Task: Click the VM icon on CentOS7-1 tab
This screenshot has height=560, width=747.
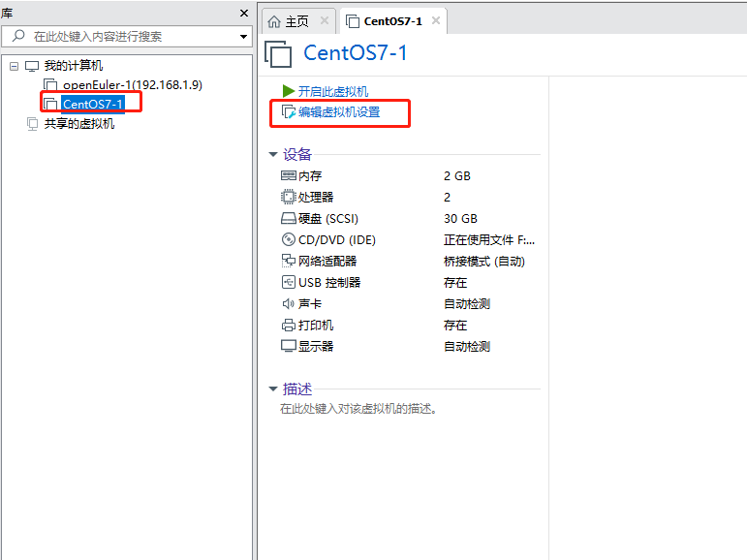Action: (353, 21)
